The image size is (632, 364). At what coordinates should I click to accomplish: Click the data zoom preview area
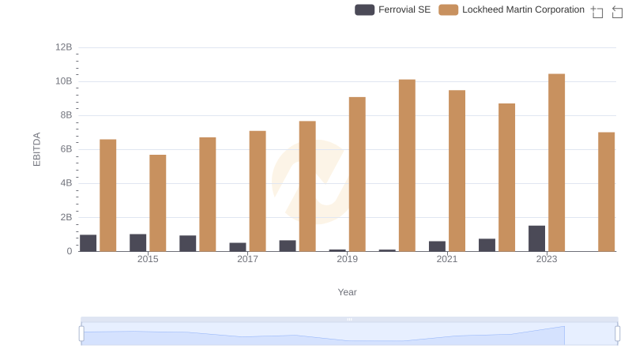[349, 334]
